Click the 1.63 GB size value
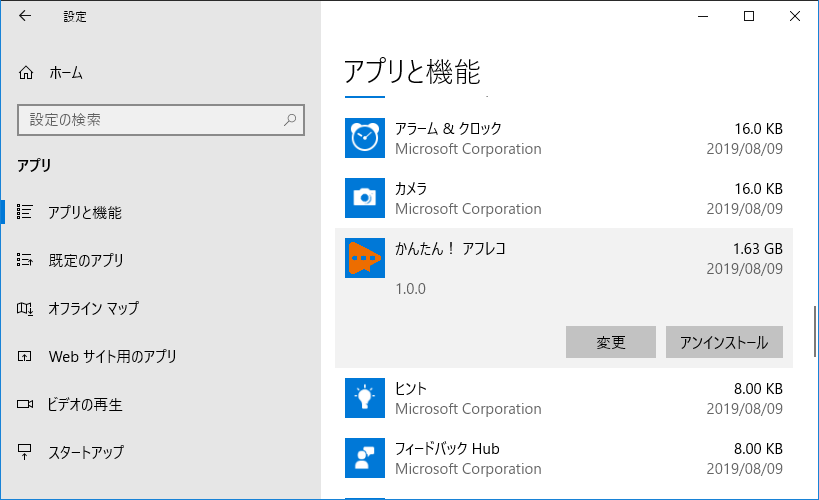 tap(757, 249)
